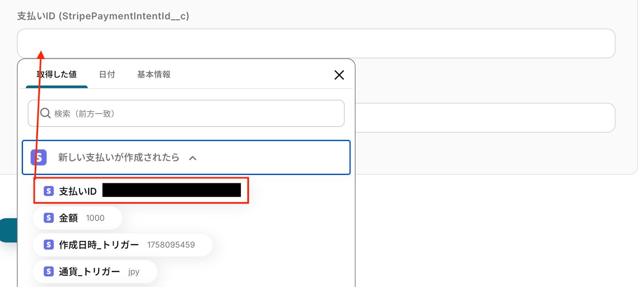Viewport: 644px width, 287px height.
Task: Click Stripe icon in 新しい支払いが作成されたら header
Action: (x=39, y=158)
